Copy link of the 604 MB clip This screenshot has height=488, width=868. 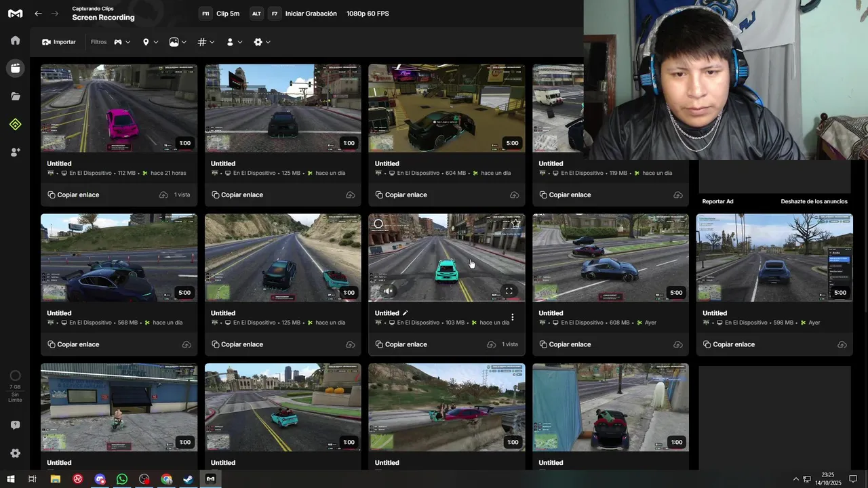[x=401, y=195]
